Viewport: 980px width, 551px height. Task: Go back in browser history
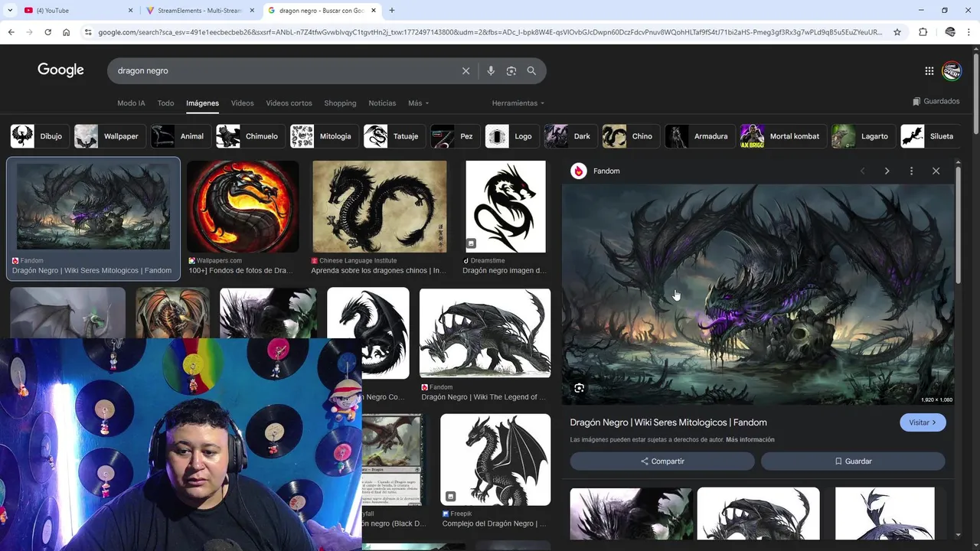(11, 32)
